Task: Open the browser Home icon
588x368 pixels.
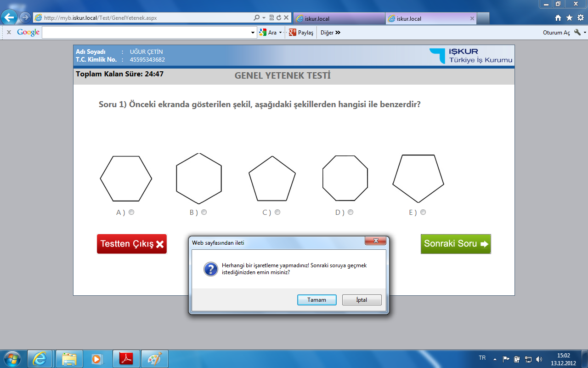Action: point(558,18)
